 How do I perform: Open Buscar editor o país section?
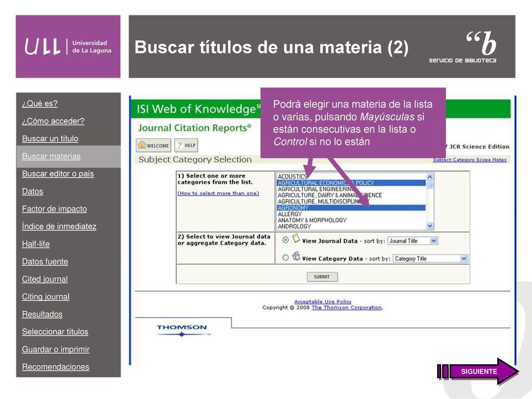tap(58, 174)
